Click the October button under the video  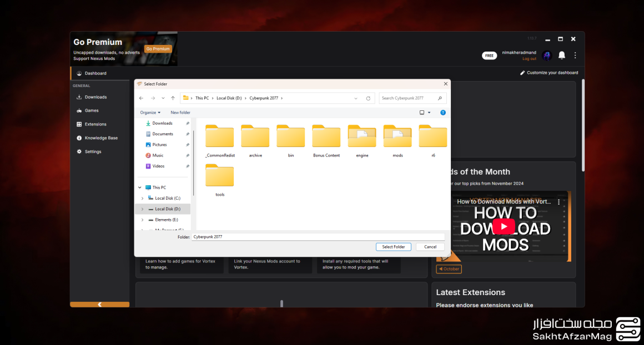coord(449,269)
